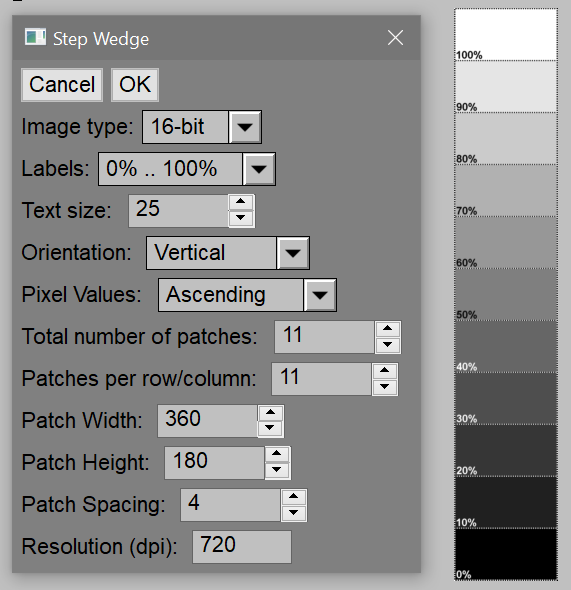Image resolution: width=571 pixels, height=590 pixels.
Task: Increase Text size with up arrow
Action: pyautogui.click(x=241, y=202)
